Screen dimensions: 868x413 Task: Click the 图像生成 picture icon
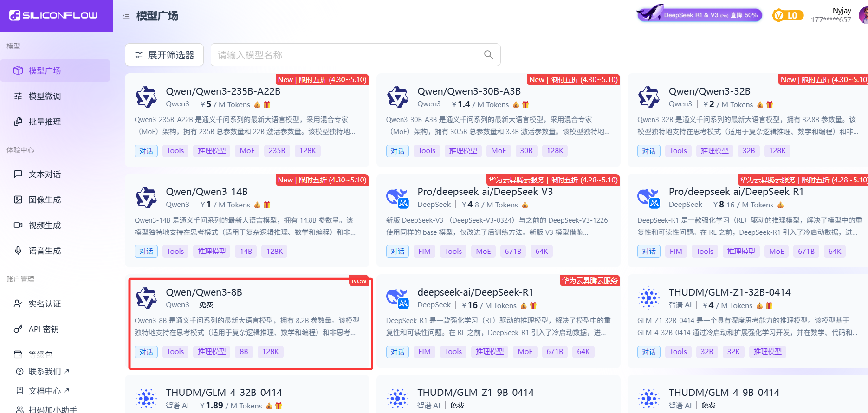(18, 200)
